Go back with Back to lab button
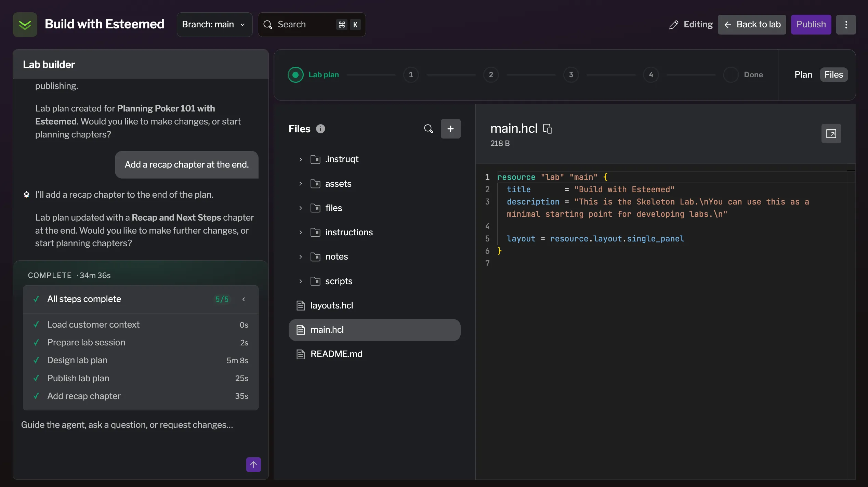The width and height of the screenshot is (868, 487). pyautogui.click(x=752, y=25)
